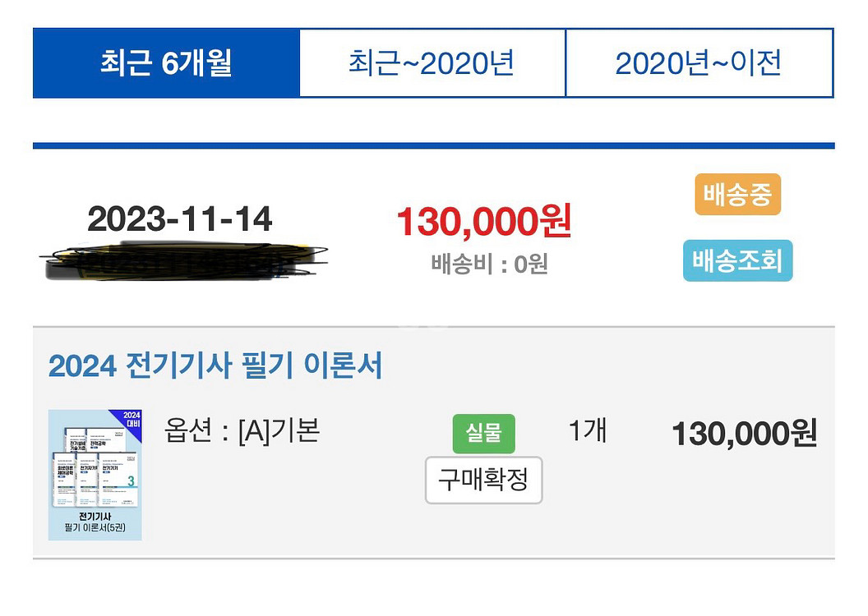Click the order date 2023-11-14
This screenshot has height=616, width=868.
click(180, 219)
